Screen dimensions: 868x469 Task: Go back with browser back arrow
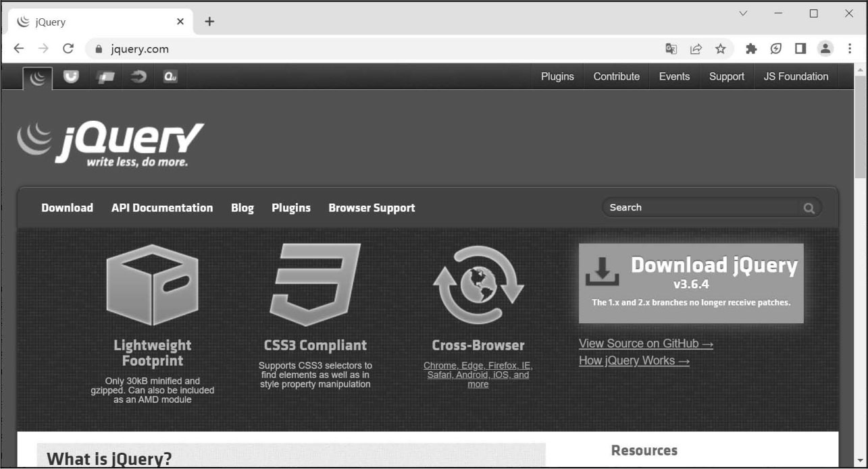tap(18, 49)
